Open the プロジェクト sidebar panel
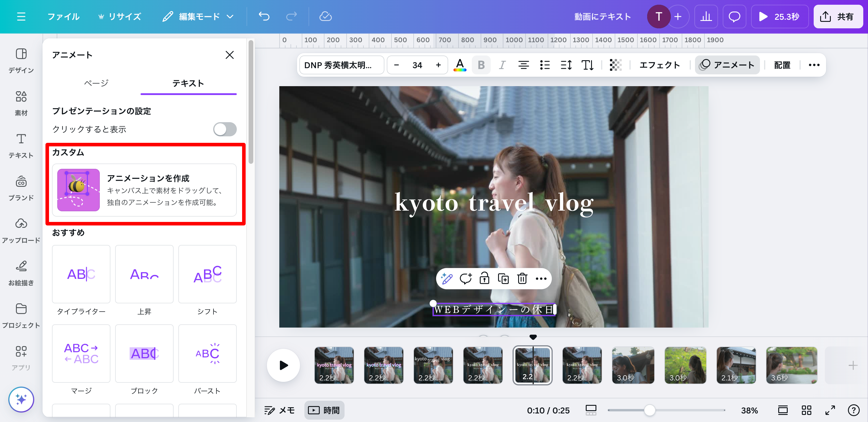Screen dimensions: 868x422 (x=21, y=315)
